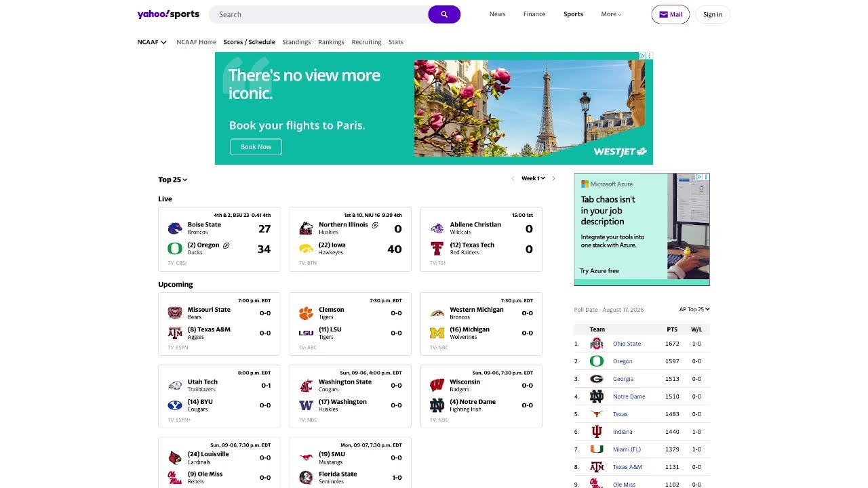Click the Northern Illinois Huskies logo
The image size is (868, 488).
click(306, 228)
